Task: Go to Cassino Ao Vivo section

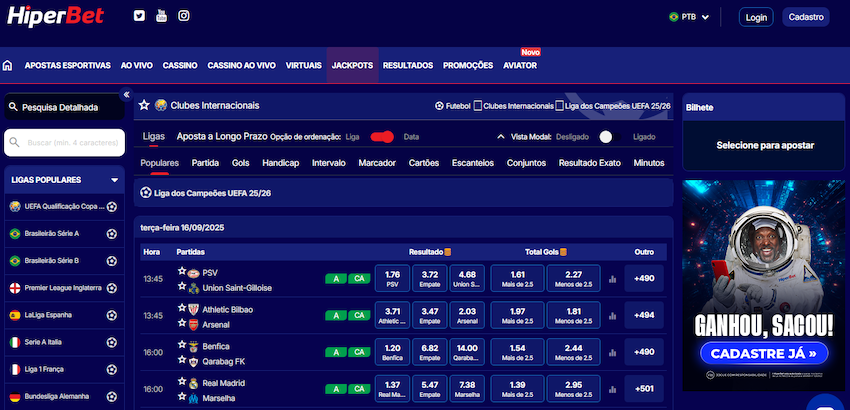Action: pyautogui.click(x=241, y=66)
